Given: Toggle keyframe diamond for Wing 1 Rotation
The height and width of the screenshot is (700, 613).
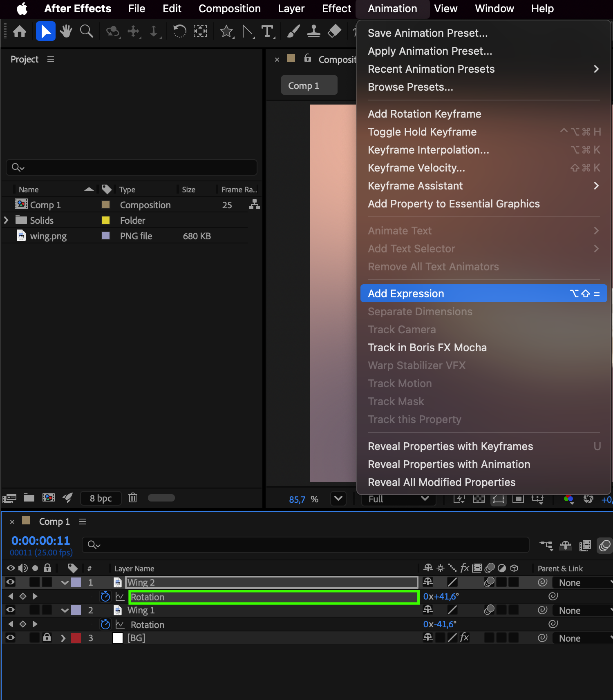Looking at the screenshot, I should [23, 624].
